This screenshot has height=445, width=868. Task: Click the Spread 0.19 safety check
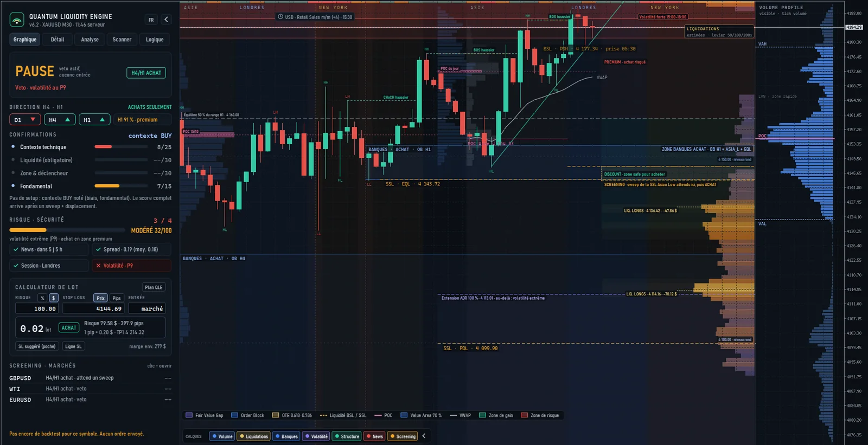132,249
